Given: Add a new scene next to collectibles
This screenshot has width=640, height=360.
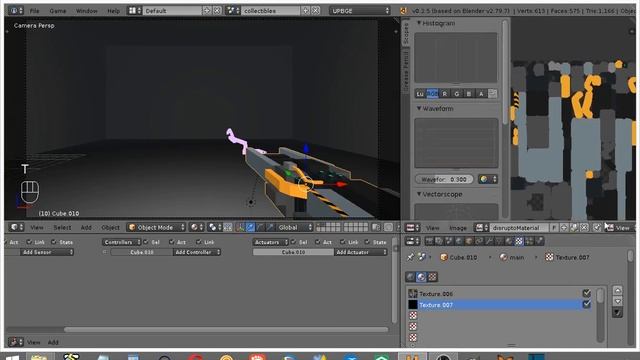Looking at the screenshot, I should click(x=306, y=11).
